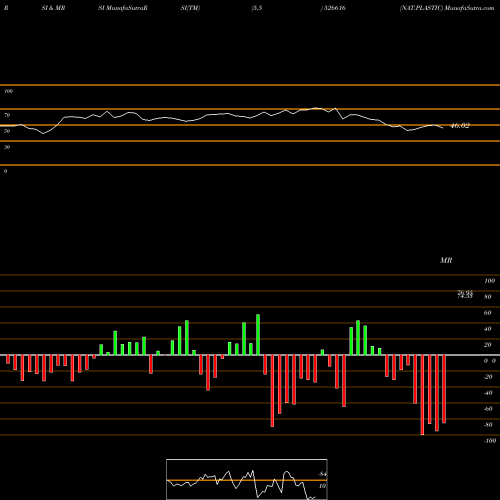Click the 70 level label on RSI chart
Image resolution: width=500 pixels, height=500 pixels.
coord(7,115)
